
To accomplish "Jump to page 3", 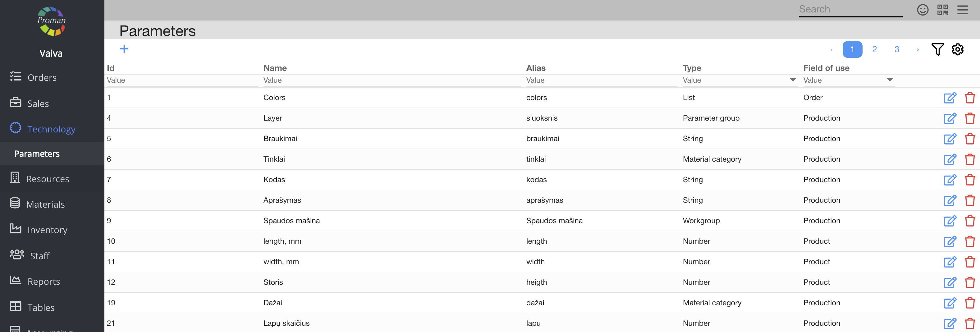I will [x=897, y=49].
